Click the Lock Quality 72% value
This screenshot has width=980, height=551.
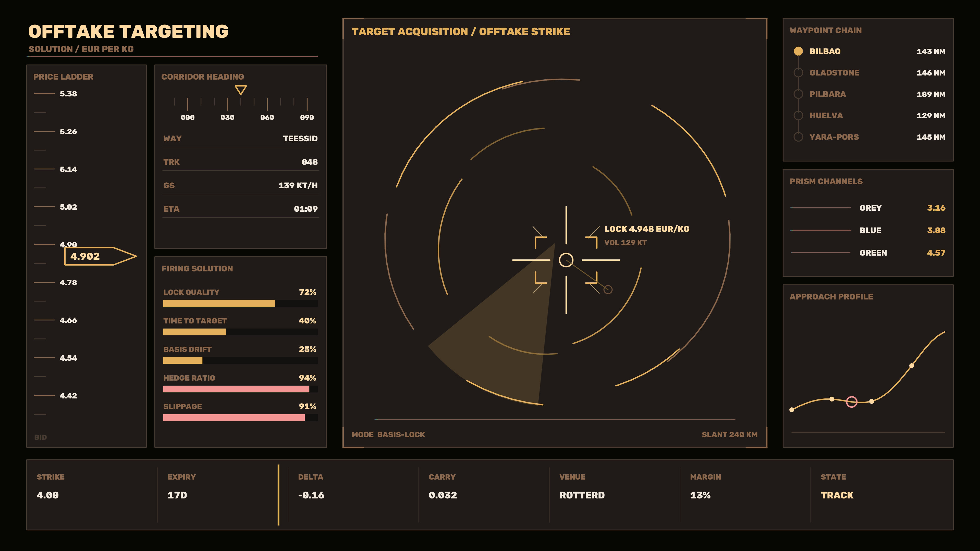(x=307, y=292)
